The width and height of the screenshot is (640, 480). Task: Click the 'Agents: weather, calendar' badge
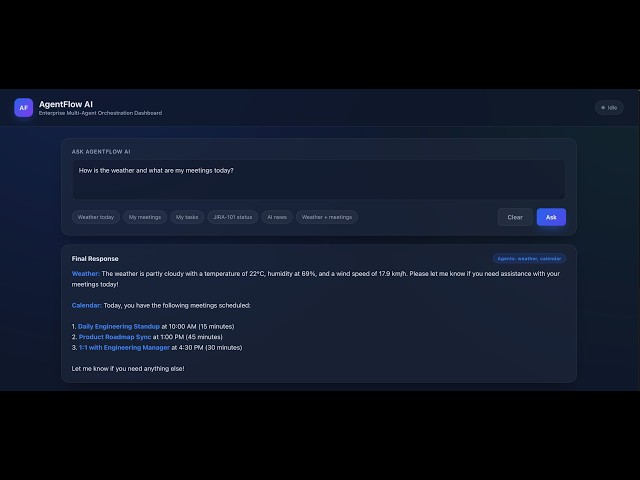pos(529,258)
